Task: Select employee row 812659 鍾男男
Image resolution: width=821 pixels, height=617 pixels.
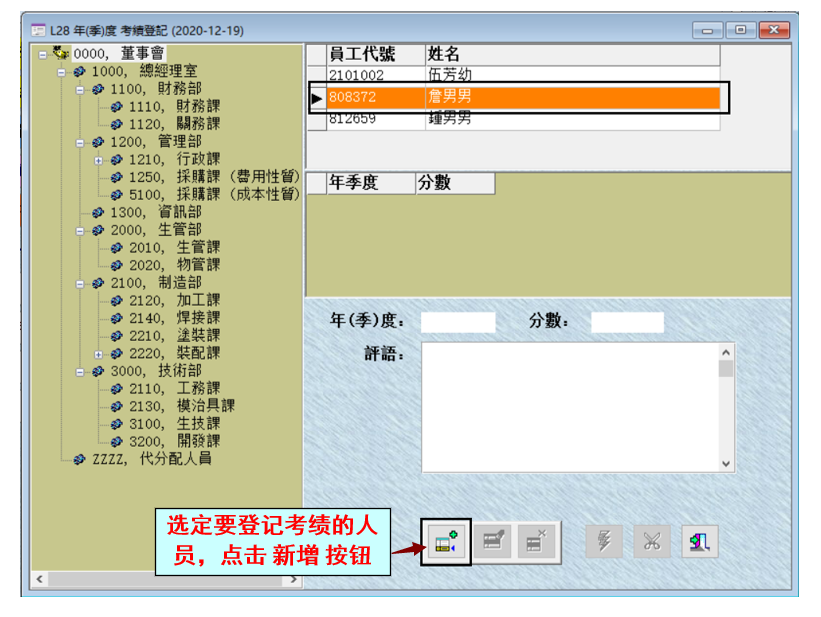Action: tap(523, 119)
